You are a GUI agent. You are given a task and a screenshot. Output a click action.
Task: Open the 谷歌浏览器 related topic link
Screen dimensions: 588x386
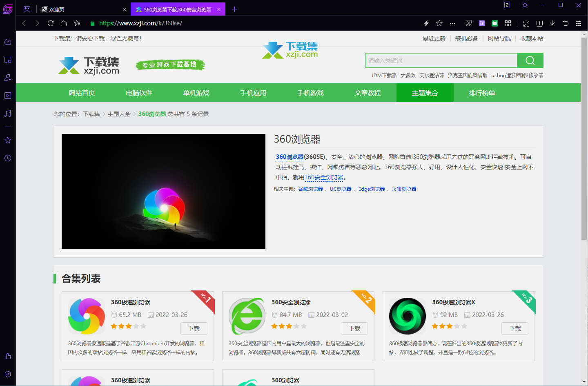[x=311, y=189]
